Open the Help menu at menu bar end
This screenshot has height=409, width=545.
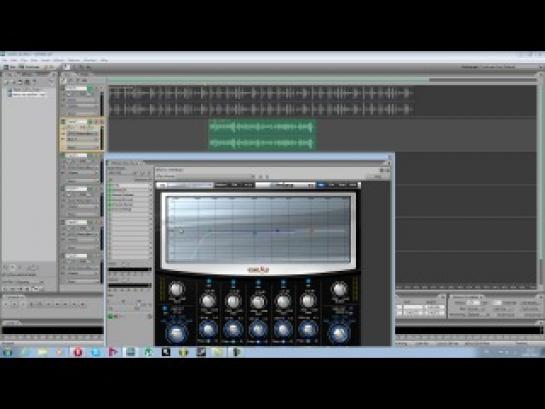(x=104, y=60)
